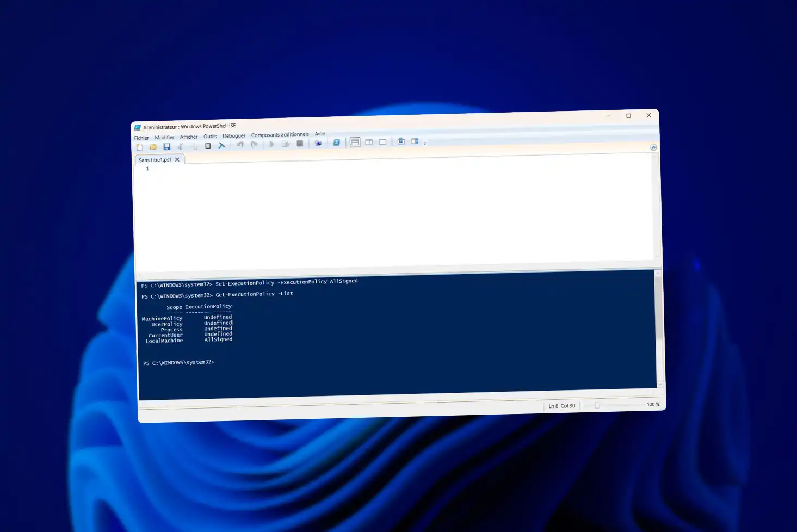Open the Outils menu
The image size is (797, 532).
point(210,137)
